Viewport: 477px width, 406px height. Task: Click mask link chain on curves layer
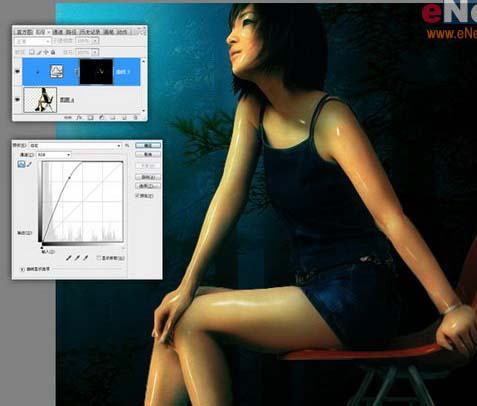[76, 71]
